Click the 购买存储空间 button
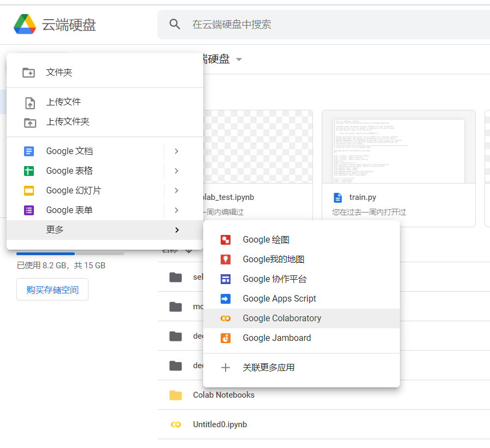 point(52,289)
